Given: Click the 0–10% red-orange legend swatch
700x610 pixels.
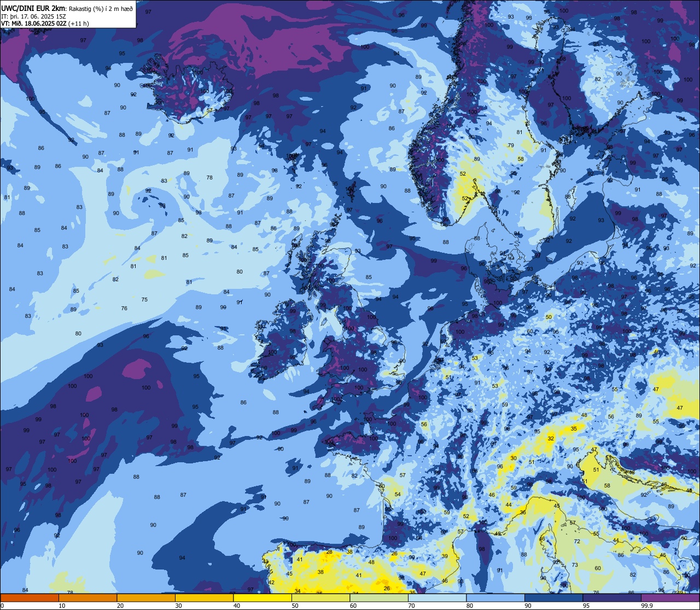Looking at the screenshot, I should 30,598.
